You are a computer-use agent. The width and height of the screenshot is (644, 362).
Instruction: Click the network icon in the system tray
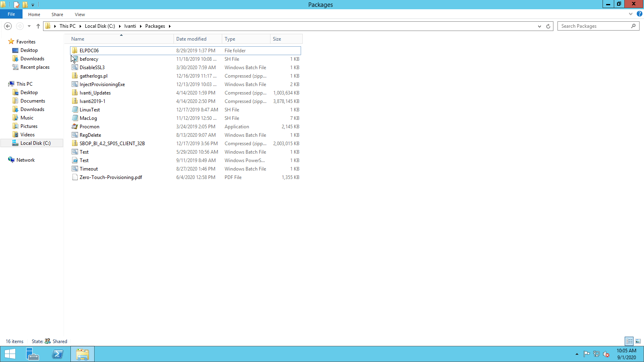(596, 354)
